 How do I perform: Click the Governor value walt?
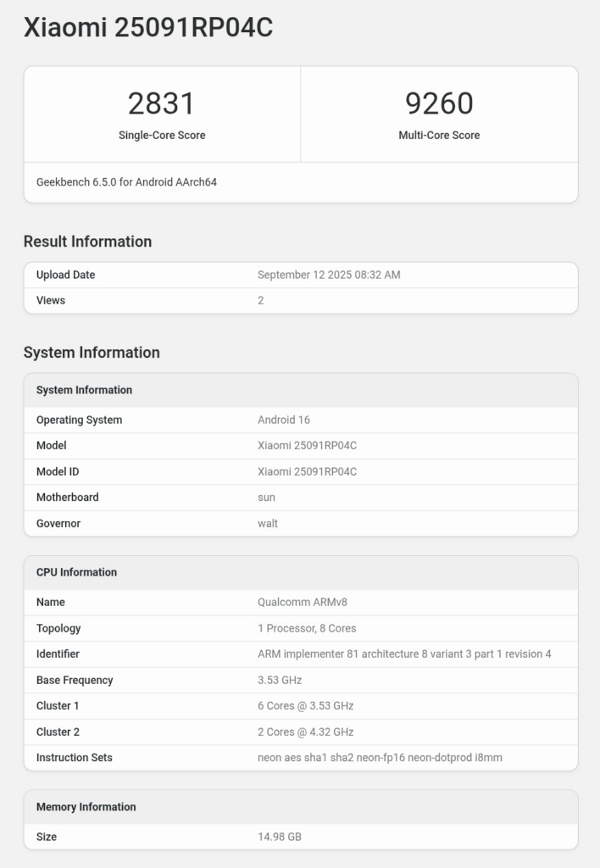click(268, 524)
